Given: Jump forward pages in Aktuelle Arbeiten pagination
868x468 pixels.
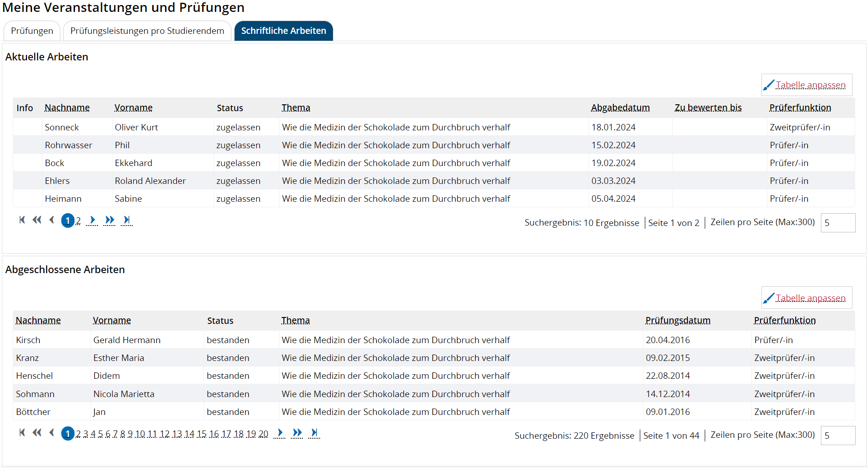Looking at the screenshot, I should pyautogui.click(x=110, y=220).
